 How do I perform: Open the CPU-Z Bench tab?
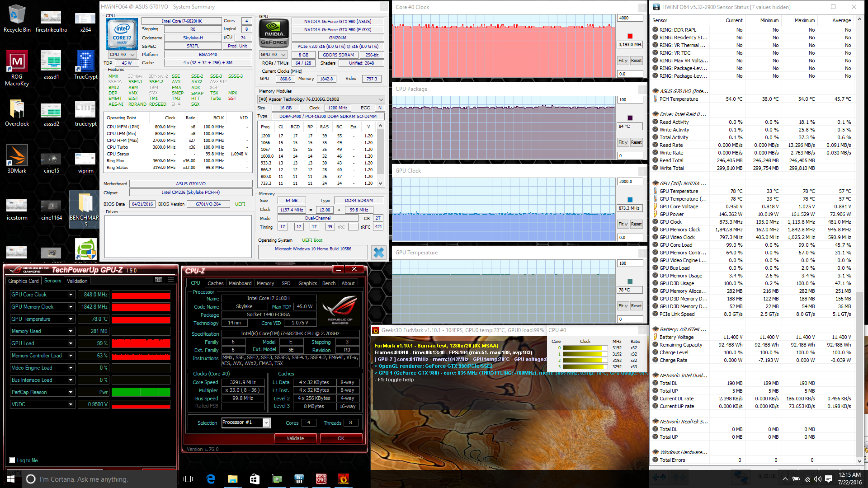pyautogui.click(x=329, y=283)
